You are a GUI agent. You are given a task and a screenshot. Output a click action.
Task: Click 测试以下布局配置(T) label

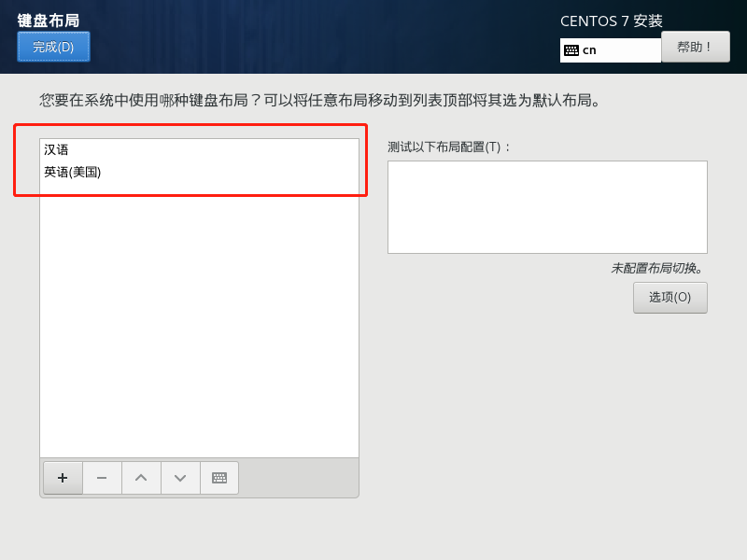click(x=448, y=147)
